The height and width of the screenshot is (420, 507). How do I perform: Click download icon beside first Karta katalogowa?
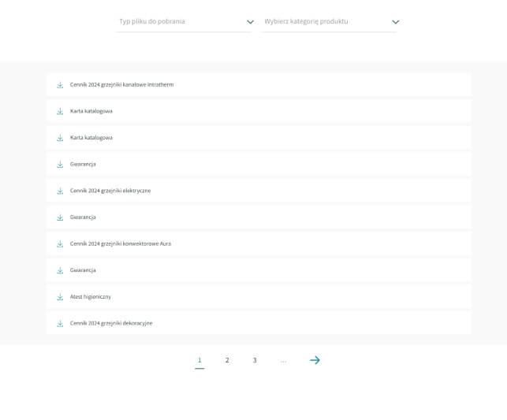[x=60, y=111]
